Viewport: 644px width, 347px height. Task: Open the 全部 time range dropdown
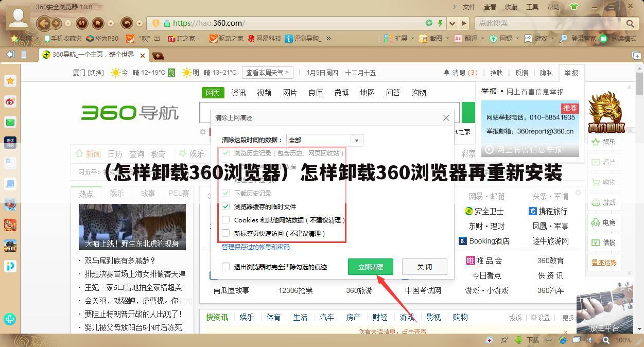pyautogui.click(x=324, y=140)
